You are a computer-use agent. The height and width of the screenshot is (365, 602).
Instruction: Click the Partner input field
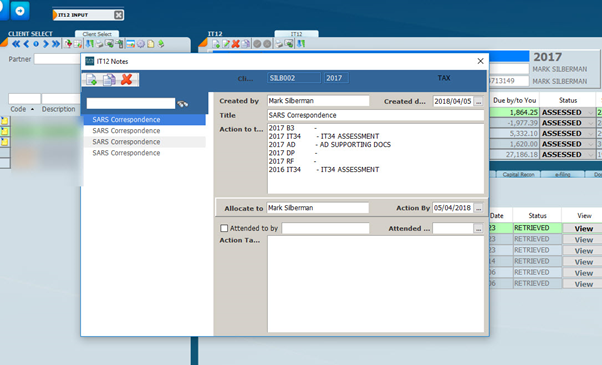coord(58,59)
